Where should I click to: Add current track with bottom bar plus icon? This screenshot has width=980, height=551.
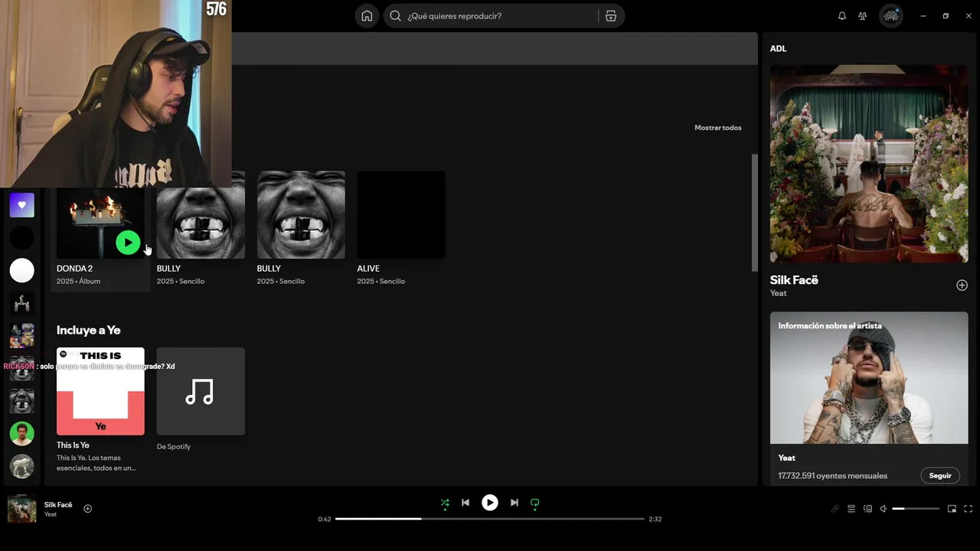(87, 509)
